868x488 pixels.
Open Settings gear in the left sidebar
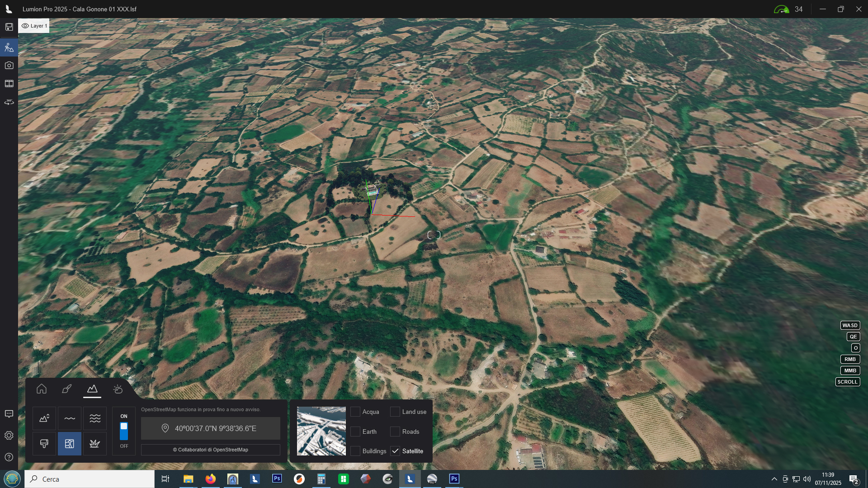9,436
